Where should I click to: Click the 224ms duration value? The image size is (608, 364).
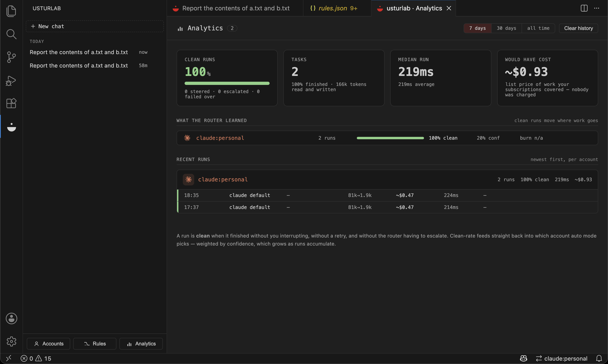tap(451, 195)
